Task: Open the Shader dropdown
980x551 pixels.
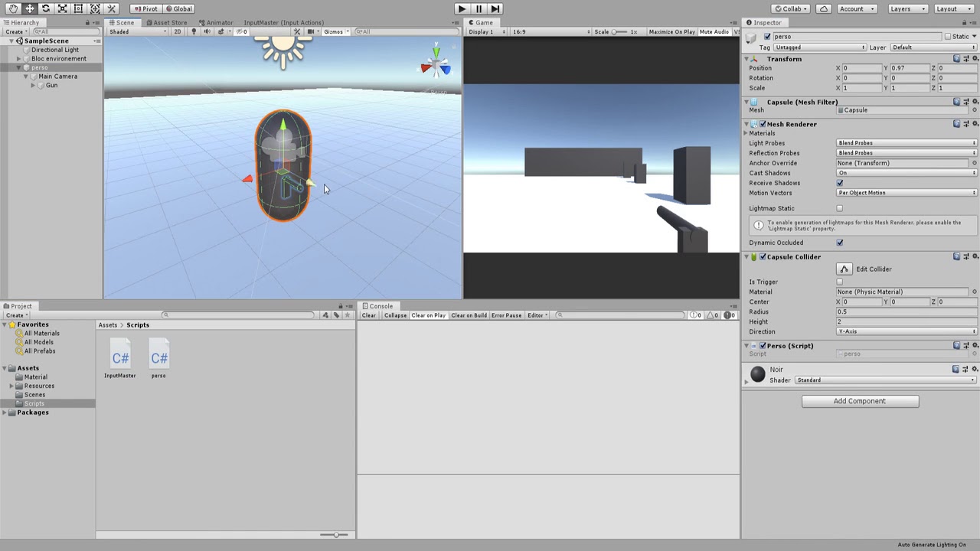Action: click(886, 380)
